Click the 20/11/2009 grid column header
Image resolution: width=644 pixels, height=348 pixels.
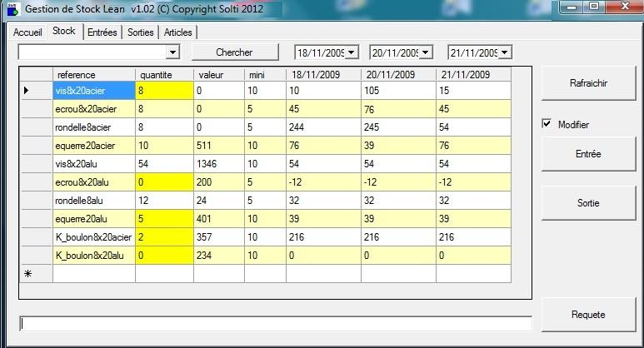398,75
